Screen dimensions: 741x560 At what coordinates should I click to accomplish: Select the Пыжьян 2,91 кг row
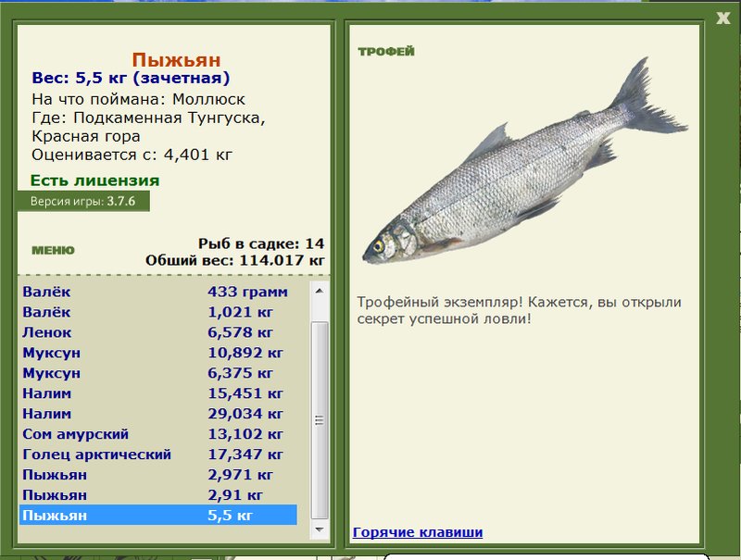[158, 494]
